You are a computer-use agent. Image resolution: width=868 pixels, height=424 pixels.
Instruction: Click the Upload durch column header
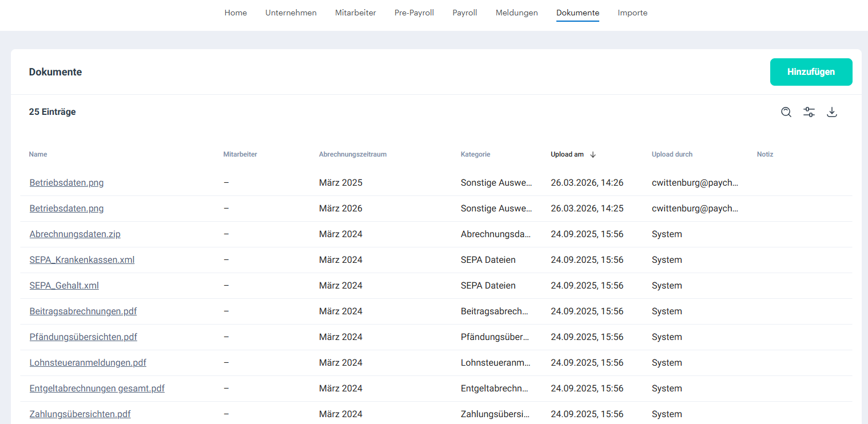[672, 154]
